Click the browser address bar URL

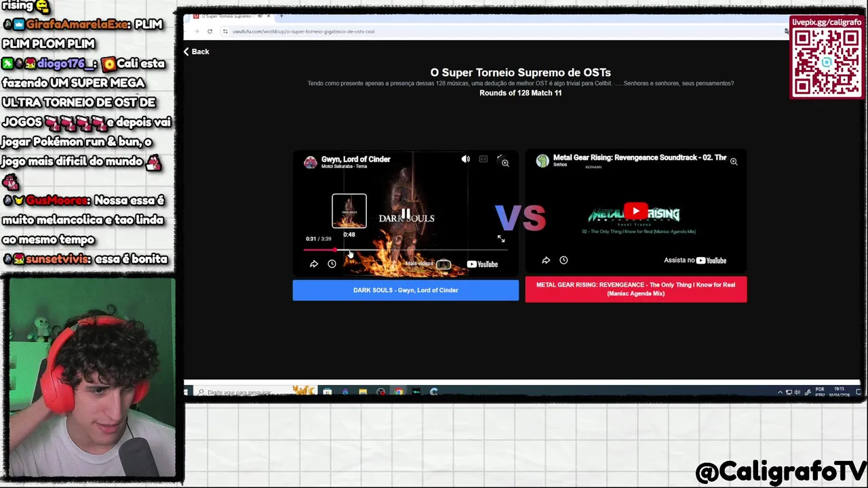pyautogui.click(x=303, y=31)
